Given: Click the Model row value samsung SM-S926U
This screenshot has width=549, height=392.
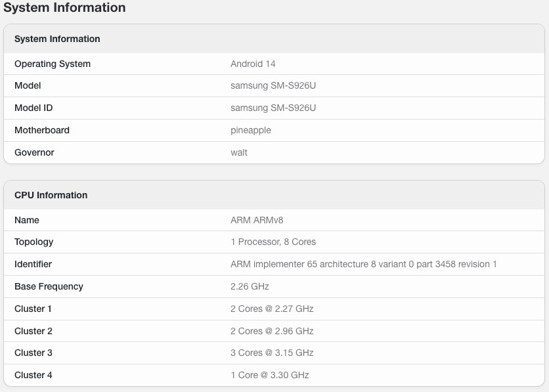Looking at the screenshot, I should (x=273, y=86).
